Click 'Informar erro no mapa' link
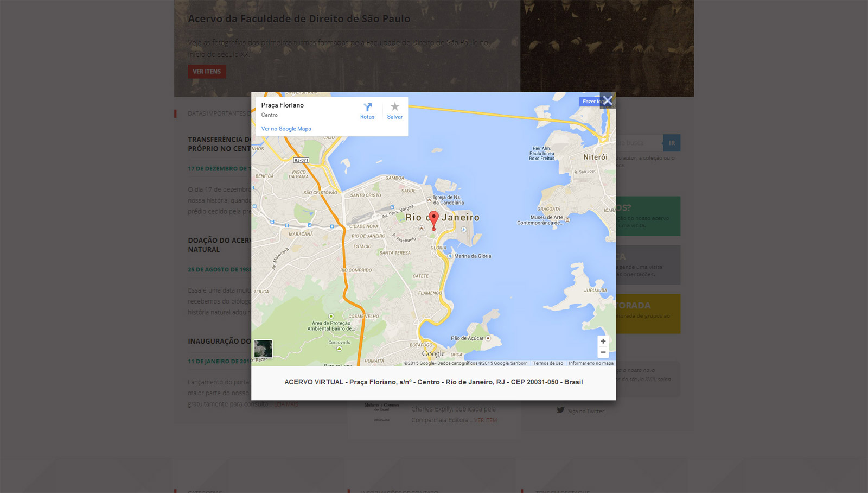The image size is (868, 493). coord(591,363)
